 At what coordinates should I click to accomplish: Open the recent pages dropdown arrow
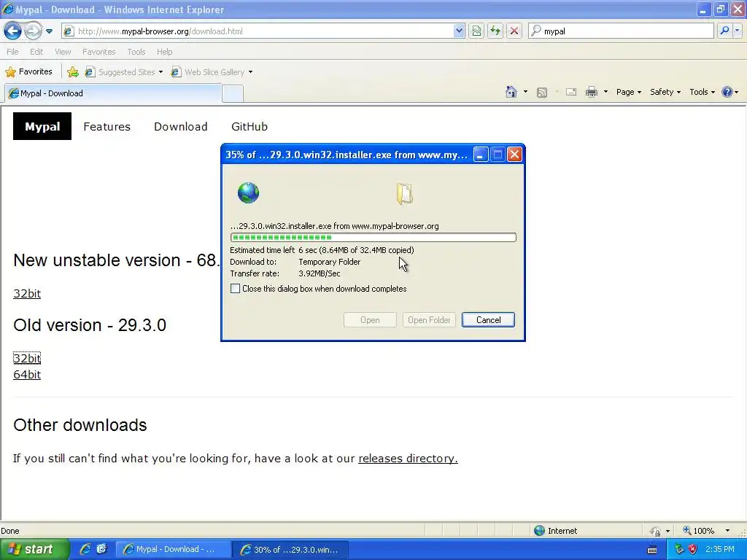coord(49,31)
